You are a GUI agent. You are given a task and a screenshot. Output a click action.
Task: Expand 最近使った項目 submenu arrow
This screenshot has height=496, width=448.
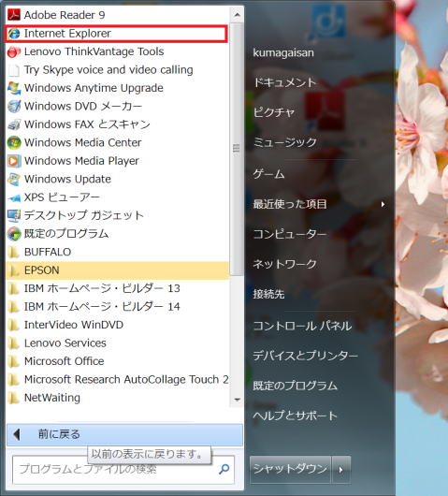(383, 204)
